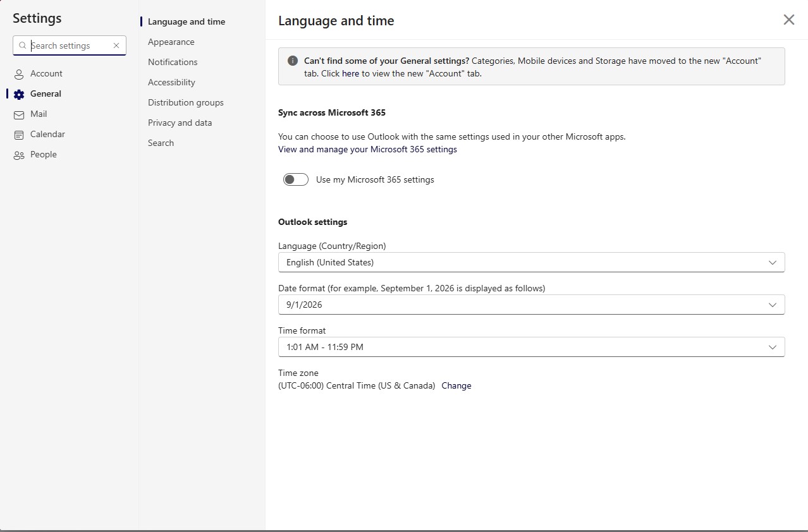The height and width of the screenshot is (532, 808).
Task: Open the Date format dropdown
Action: (531, 305)
